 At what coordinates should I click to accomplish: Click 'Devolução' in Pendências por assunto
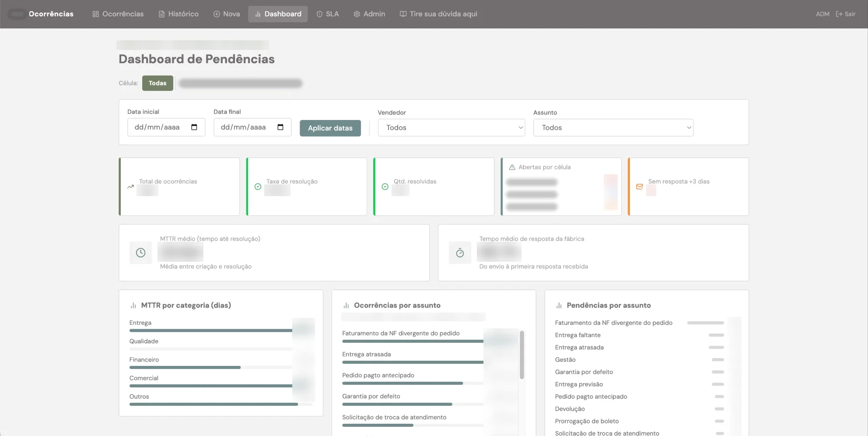click(x=570, y=409)
